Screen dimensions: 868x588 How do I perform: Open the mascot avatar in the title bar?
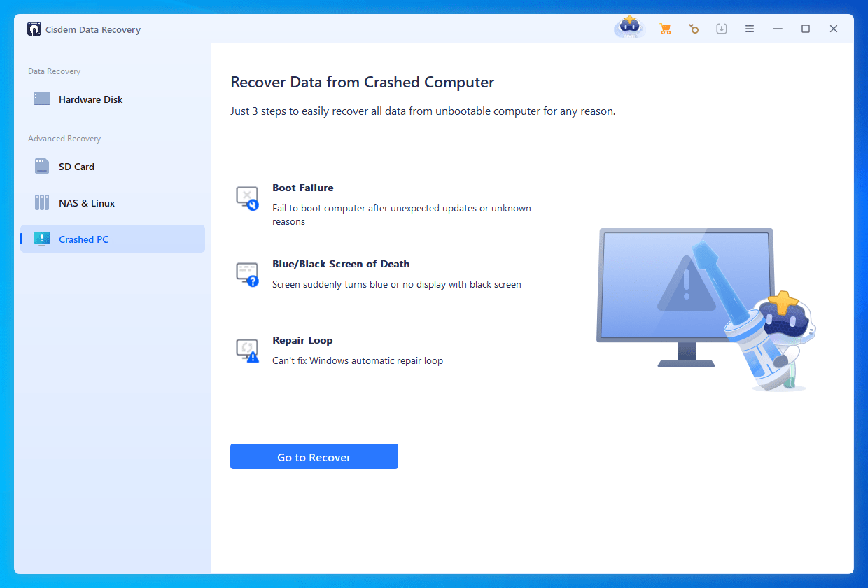[x=629, y=27]
